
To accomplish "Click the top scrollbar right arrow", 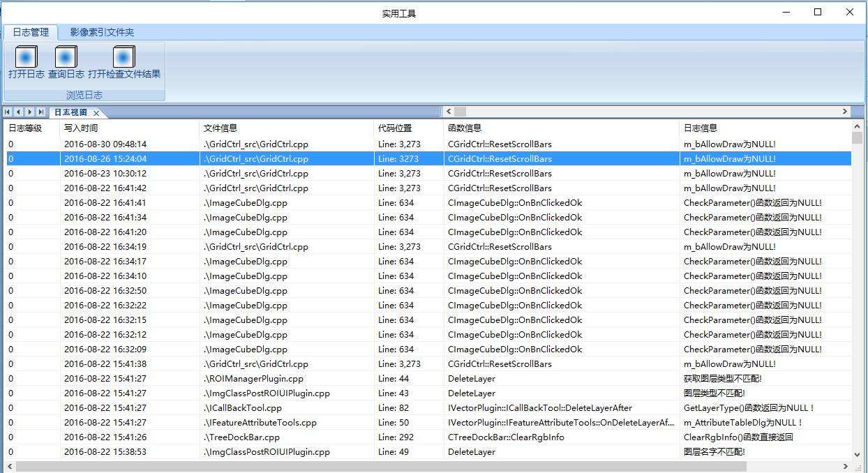I will tap(844, 112).
